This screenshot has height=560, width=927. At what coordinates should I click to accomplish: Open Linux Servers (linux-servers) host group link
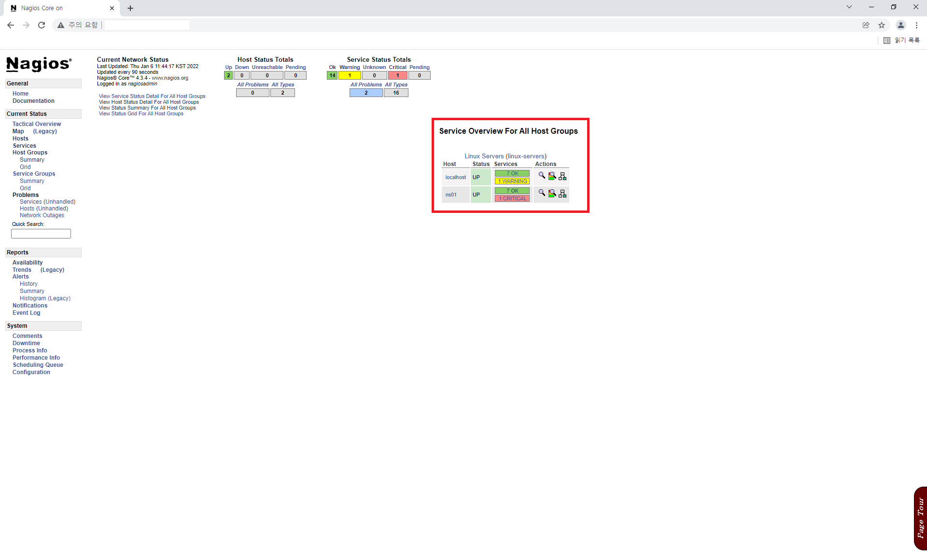pos(505,156)
